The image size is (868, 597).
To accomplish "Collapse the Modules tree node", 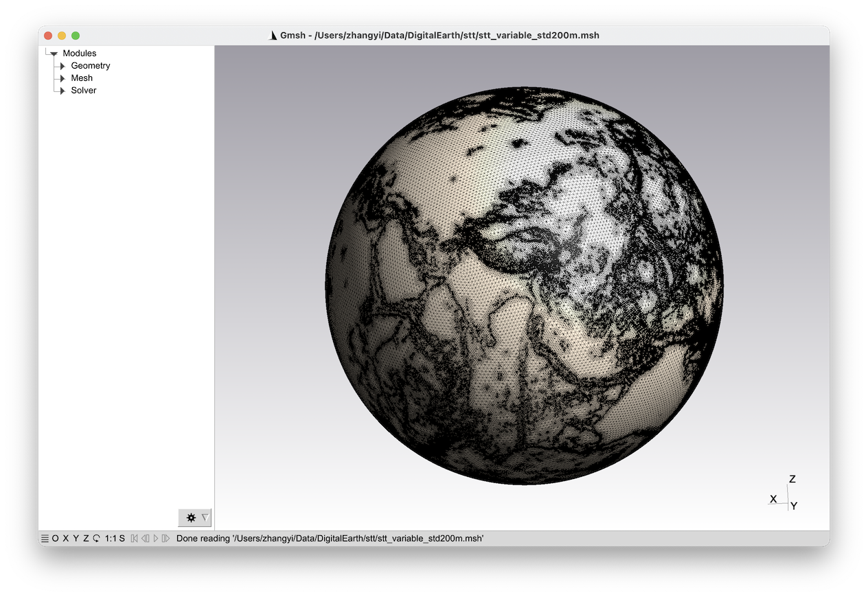I will 54,54.
